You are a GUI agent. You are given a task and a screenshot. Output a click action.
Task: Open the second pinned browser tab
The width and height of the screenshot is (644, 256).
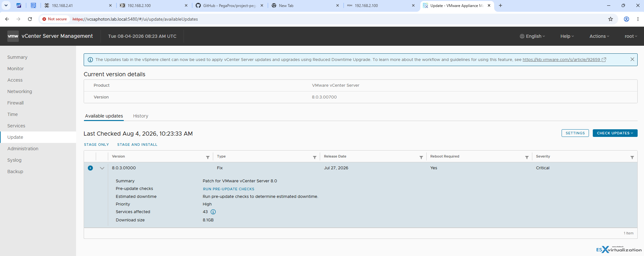click(33, 5)
